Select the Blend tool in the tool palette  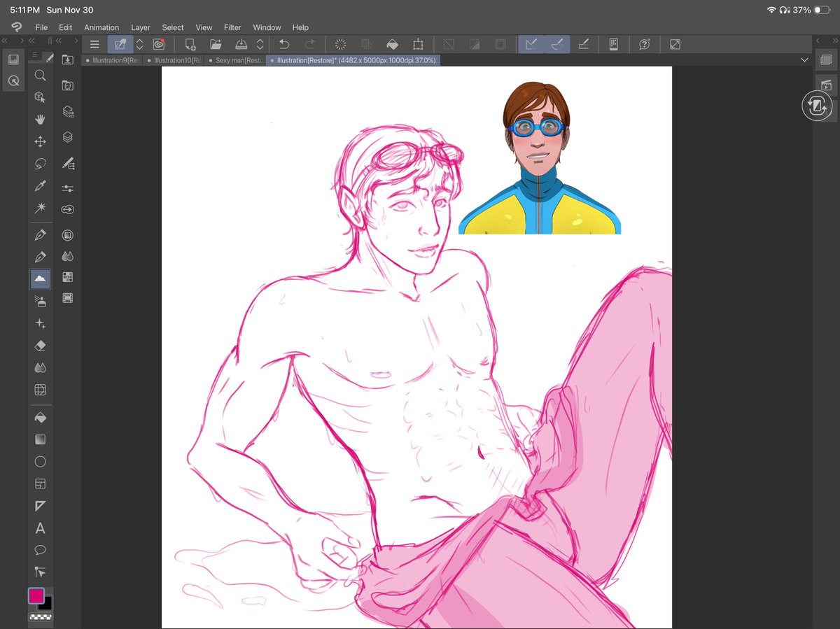point(40,367)
